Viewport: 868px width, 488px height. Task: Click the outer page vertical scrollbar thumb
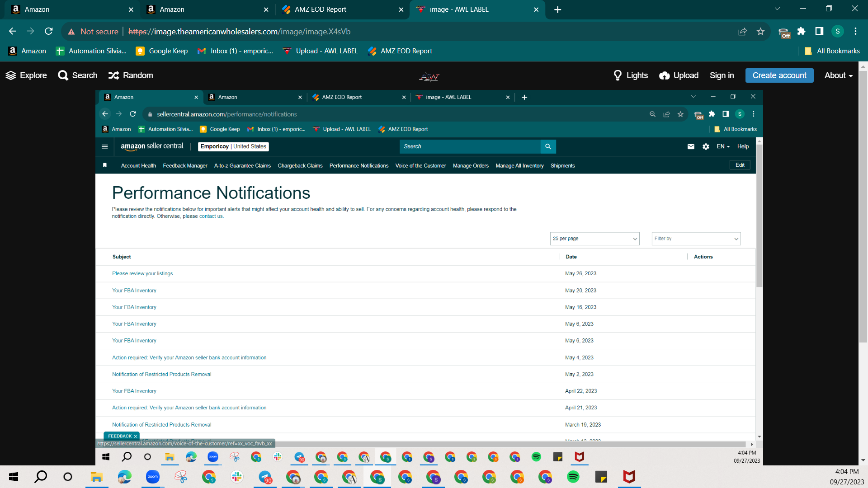click(x=863, y=206)
